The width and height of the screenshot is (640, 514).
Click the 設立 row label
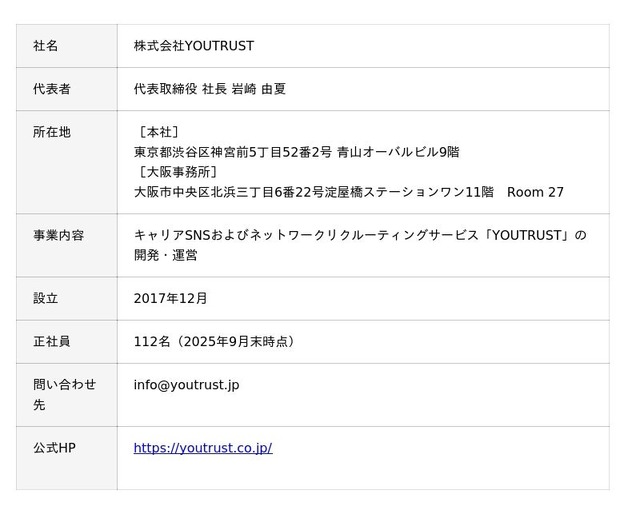[x=46, y=299]
